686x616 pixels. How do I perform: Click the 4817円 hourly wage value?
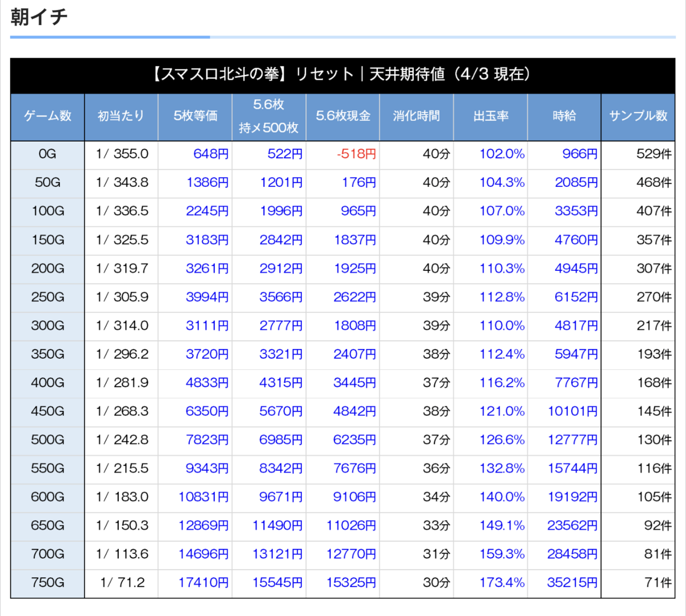pyautogui.click(x=576, y=326)
